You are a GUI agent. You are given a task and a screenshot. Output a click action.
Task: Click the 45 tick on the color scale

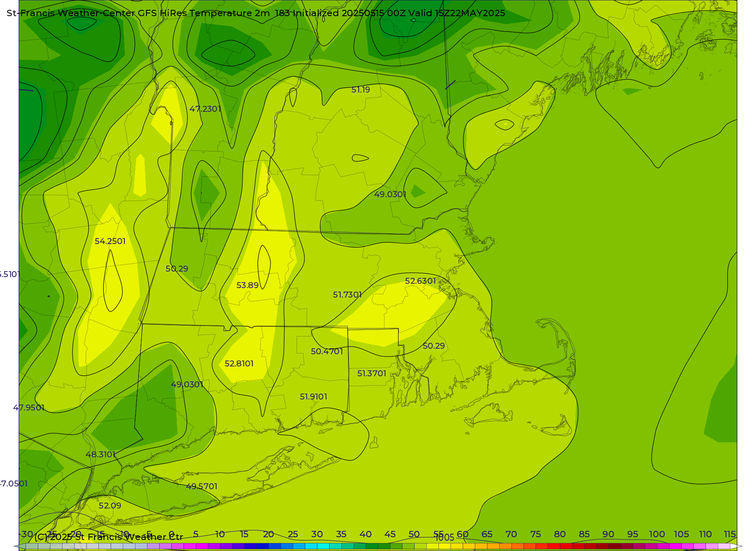click(390, 534)
